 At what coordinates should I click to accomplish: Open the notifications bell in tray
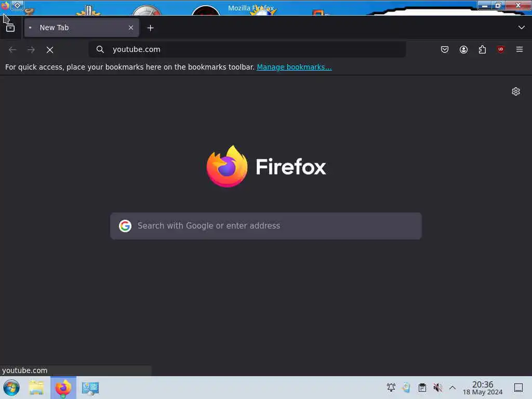click(x=391, y=388)
